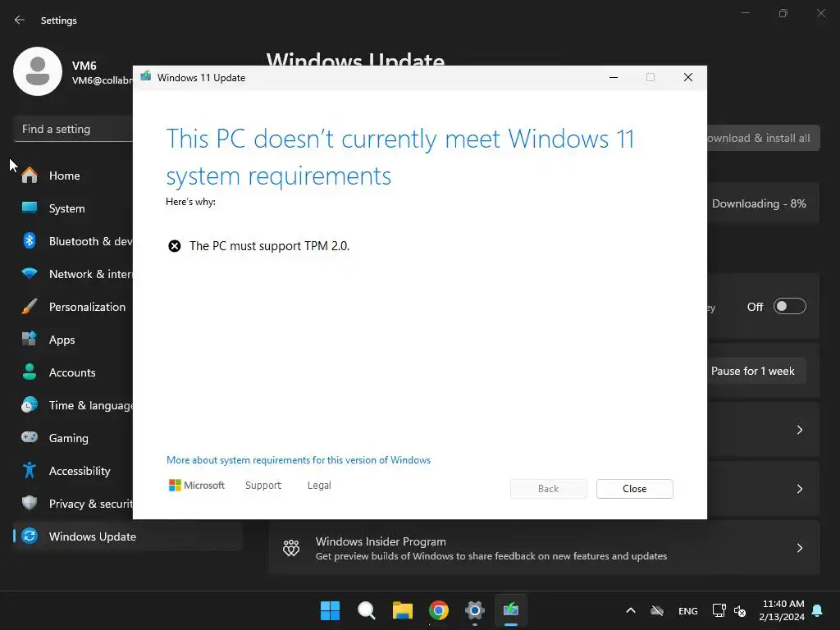Click the muted volume icon in the tray

(740, 610)
